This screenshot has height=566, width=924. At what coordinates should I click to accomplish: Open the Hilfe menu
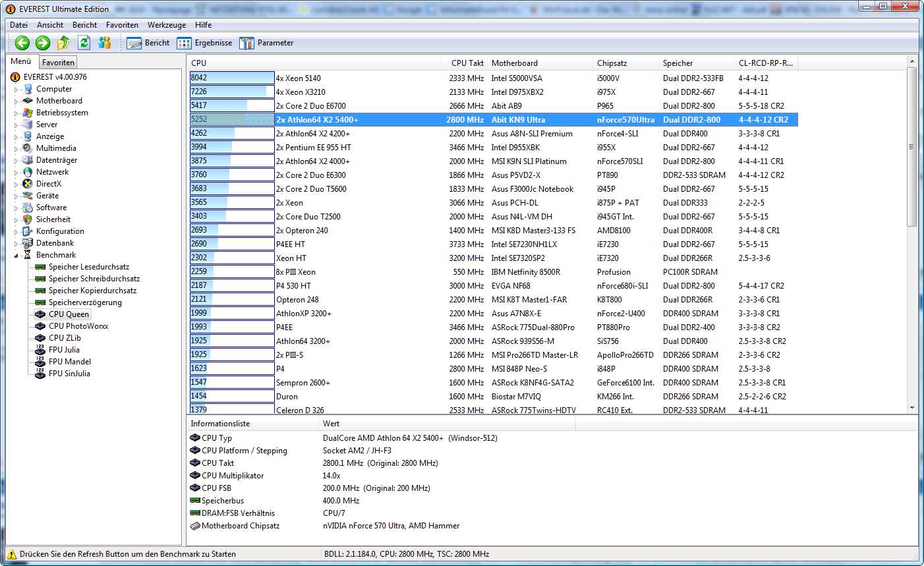pyautogui.click(x=203, y=25)
